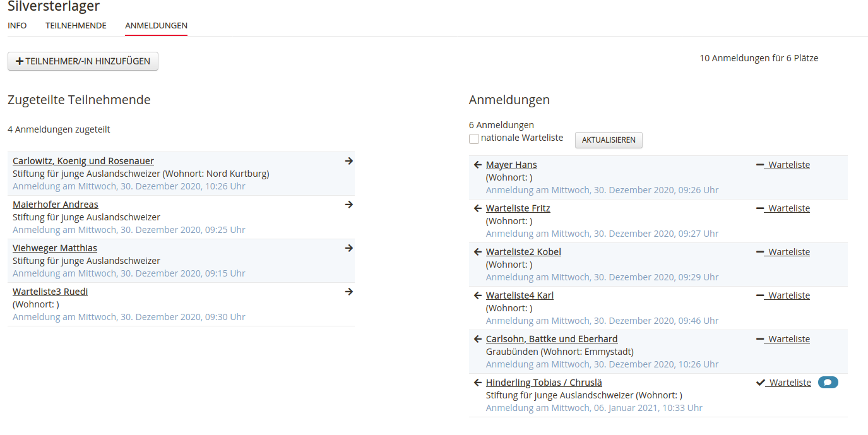This screenshot has width=868, height=435.
Task: Toggle Warteliste for Warteliste2 Kobel
Action: click(x=783, y=252)
